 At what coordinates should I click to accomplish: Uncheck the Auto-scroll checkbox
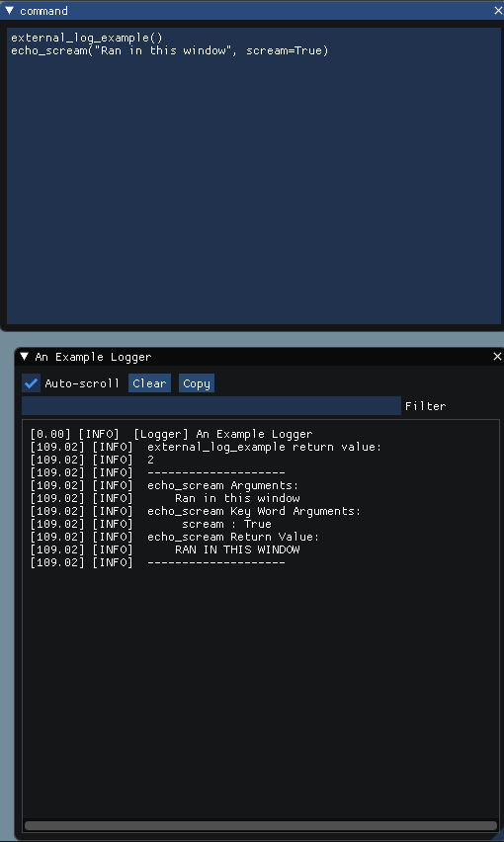point(32,383)
